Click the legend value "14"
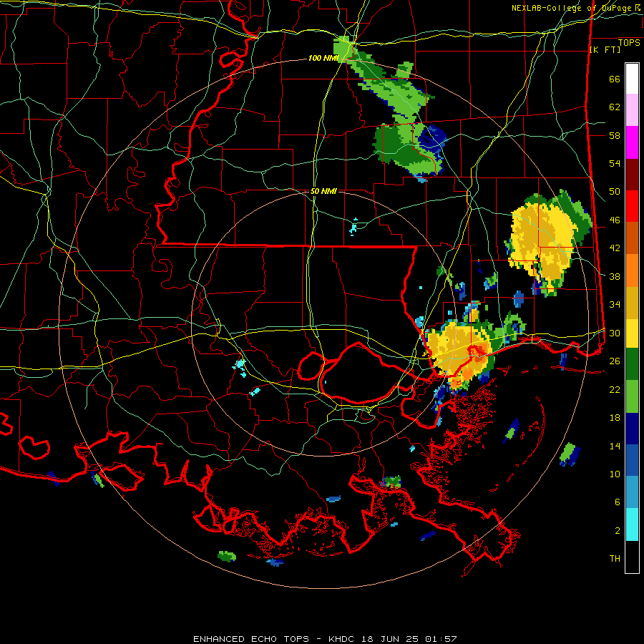This screenshot has height=644, width=644. point(615,446)
